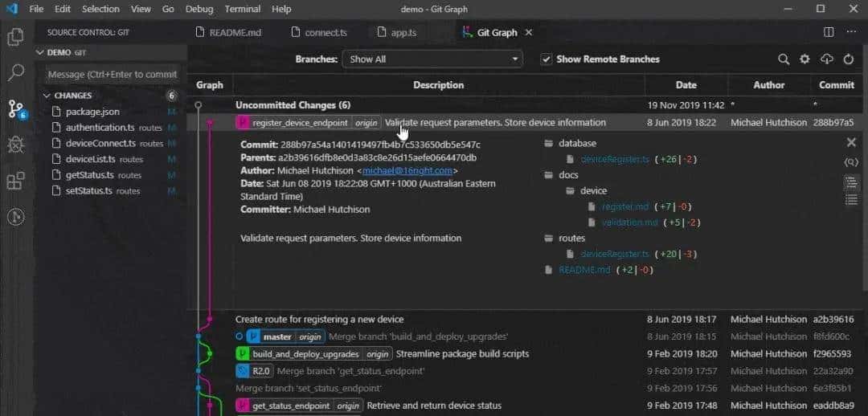Collapse the DEMO GIT section
The width and height of the screenshot is (868, 416).
click(x=111, y=52)
